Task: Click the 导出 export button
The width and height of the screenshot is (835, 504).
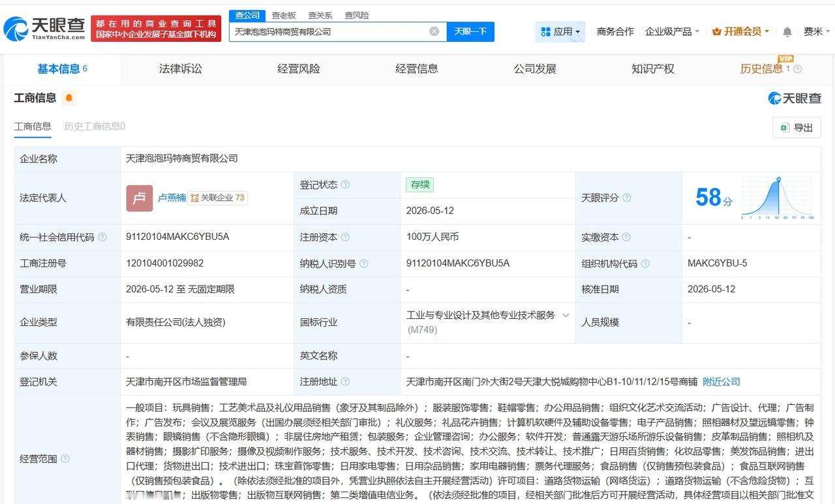Action: coord(797,128)
